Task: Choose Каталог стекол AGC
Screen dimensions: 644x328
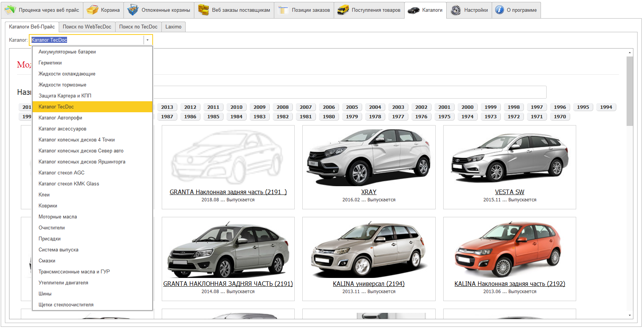Action: pos(92,173)
